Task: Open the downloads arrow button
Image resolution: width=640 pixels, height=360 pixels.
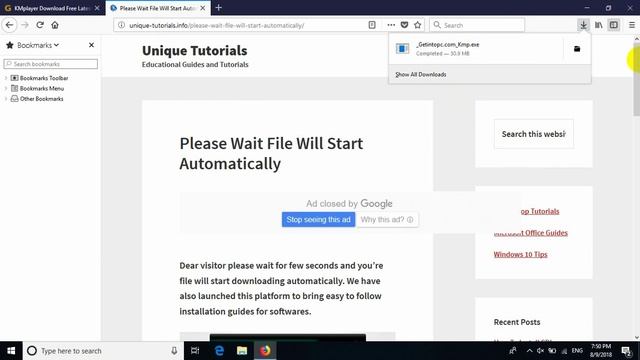Action: click(x=583, y=25)
